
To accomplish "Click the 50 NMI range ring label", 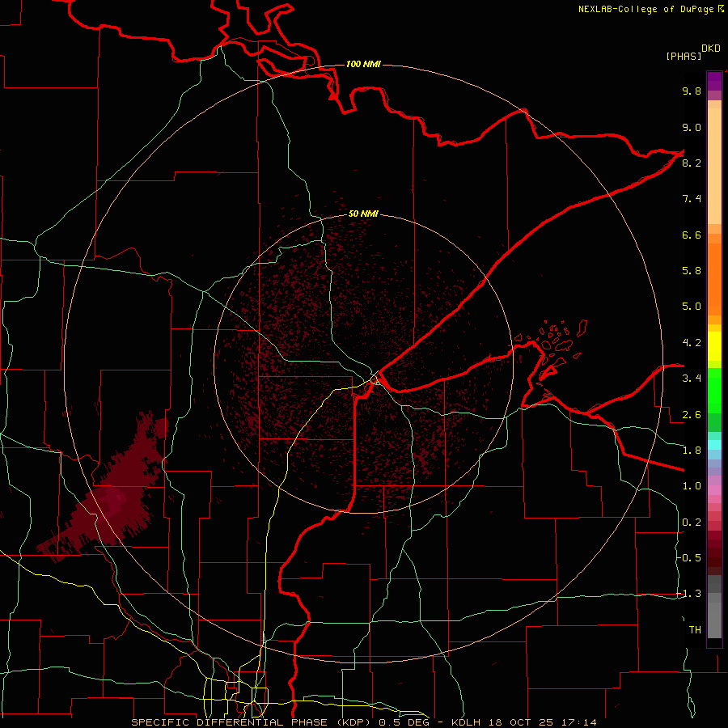I will [x=363, y=214].
